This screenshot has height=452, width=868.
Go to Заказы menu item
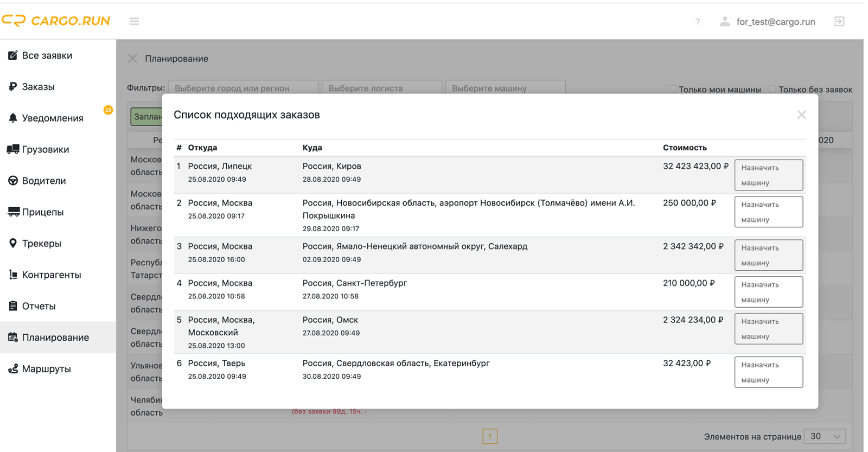(38, 87)
